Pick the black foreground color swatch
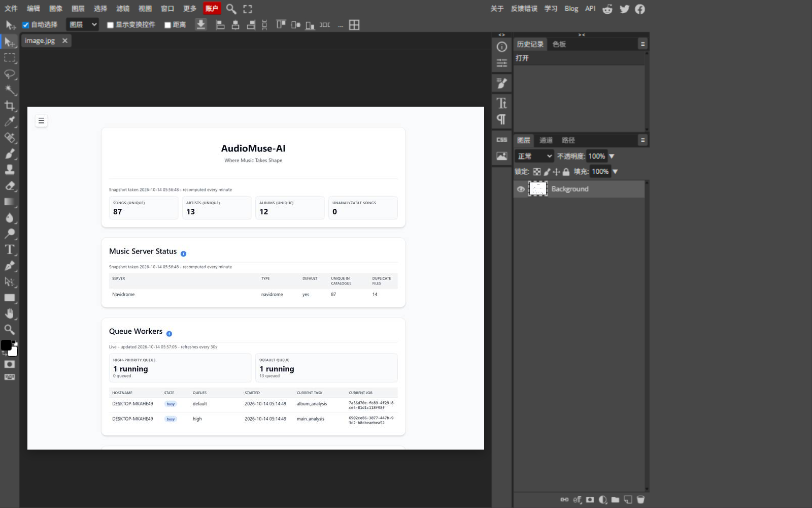The image size is (812, 508). [x=6, y=345]
